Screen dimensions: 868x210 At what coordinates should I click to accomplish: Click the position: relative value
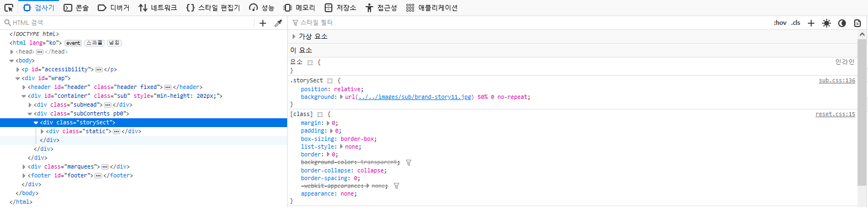point(347,90)
